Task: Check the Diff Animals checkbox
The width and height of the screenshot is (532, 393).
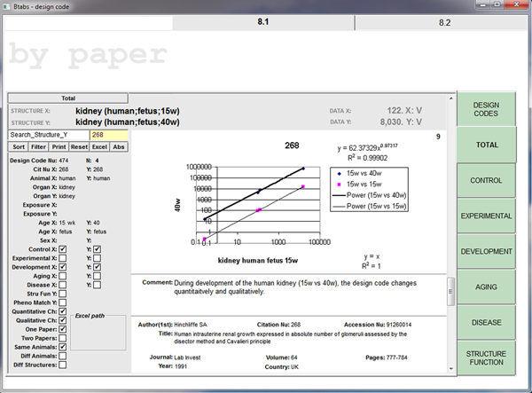Action: [62, 356]
